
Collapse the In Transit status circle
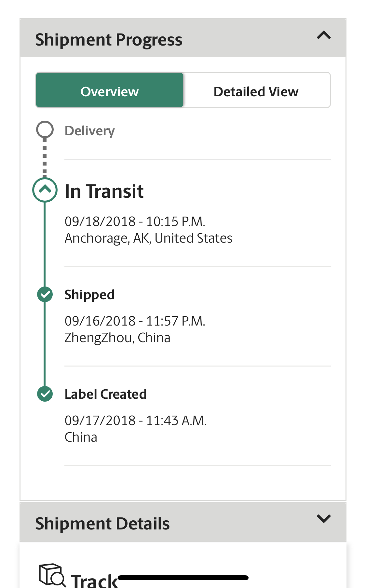tap(45, 190)
